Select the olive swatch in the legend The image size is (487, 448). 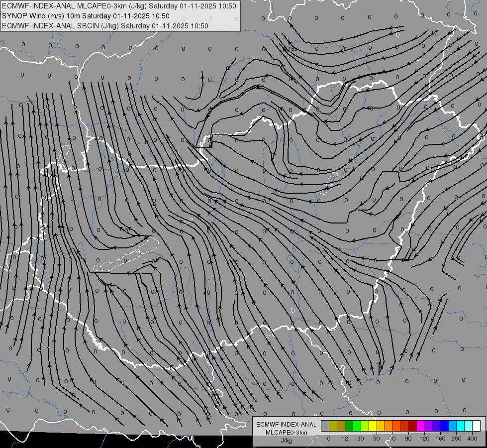333,426
